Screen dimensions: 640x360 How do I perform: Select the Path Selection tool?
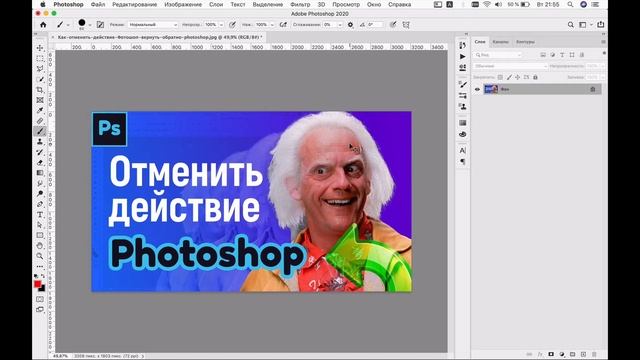40,225
